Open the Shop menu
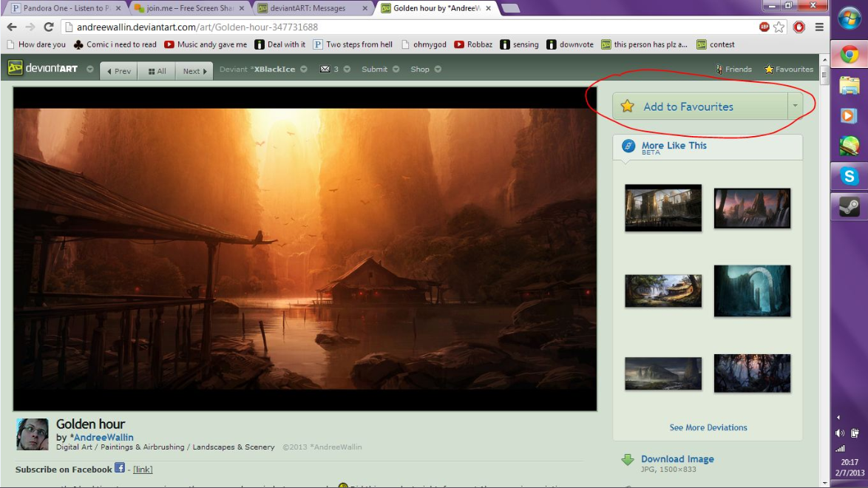The height and width of the screenshot is (488, 868). 420,70
